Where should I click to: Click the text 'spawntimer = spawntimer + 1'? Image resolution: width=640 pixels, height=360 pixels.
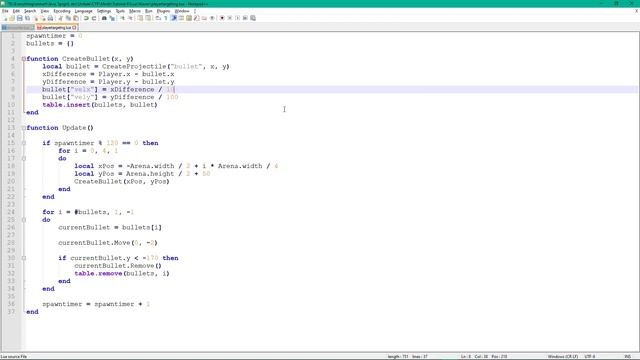click(96, 304)
